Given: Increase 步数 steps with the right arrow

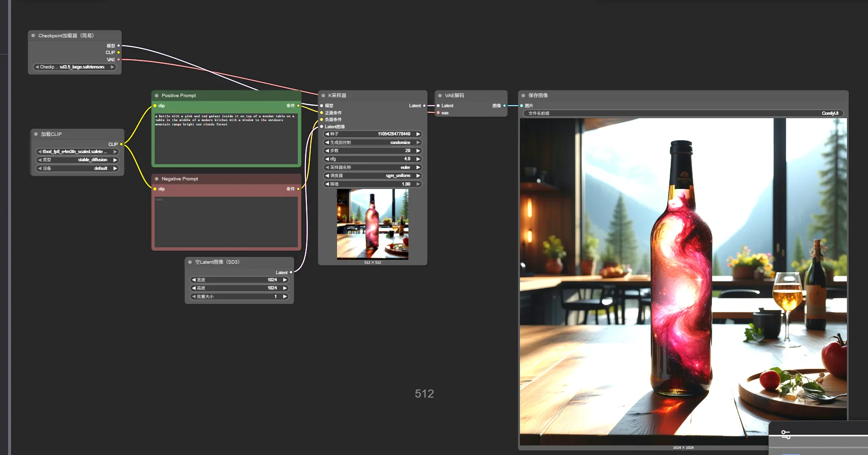Looking at the screenshot, I should (x=418, y=151).
